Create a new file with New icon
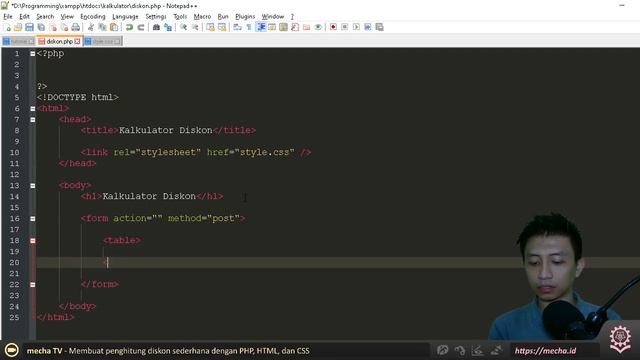This screenshot has height=360, width=640. (7, 27)
